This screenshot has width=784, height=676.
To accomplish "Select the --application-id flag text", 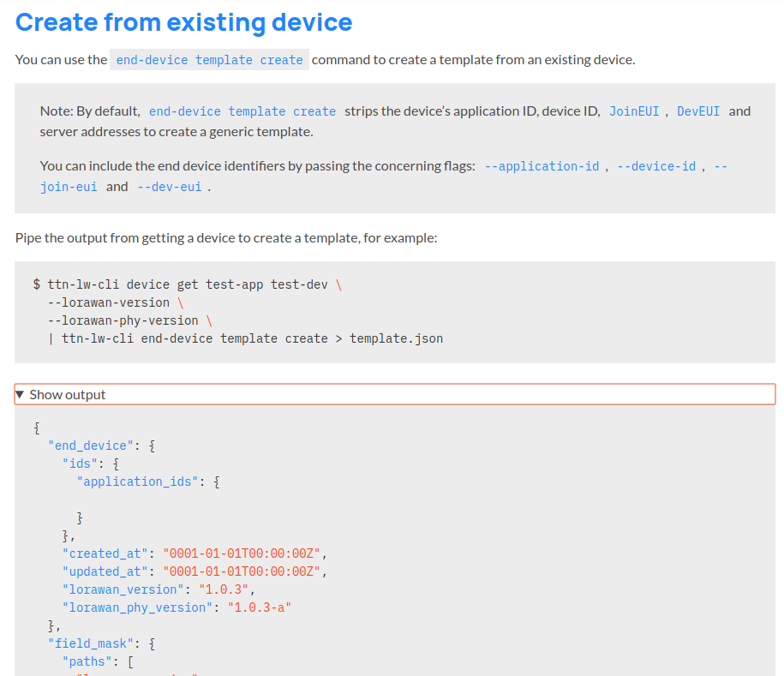I will click(x=542, y=165).
